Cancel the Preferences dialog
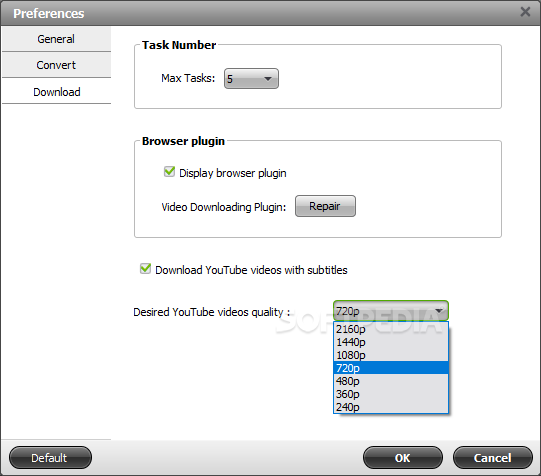 (493, 458)
